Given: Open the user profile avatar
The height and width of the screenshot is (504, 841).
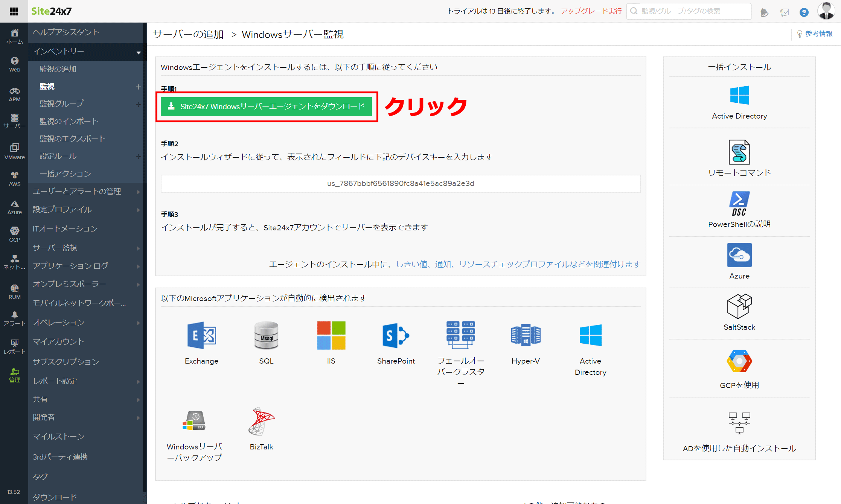Looking at the screenshot, I should click(826, 11).
